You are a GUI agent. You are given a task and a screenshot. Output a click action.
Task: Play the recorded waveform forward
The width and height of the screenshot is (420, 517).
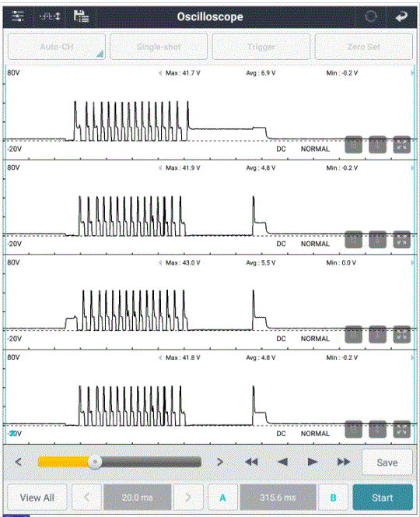[313, 462]
